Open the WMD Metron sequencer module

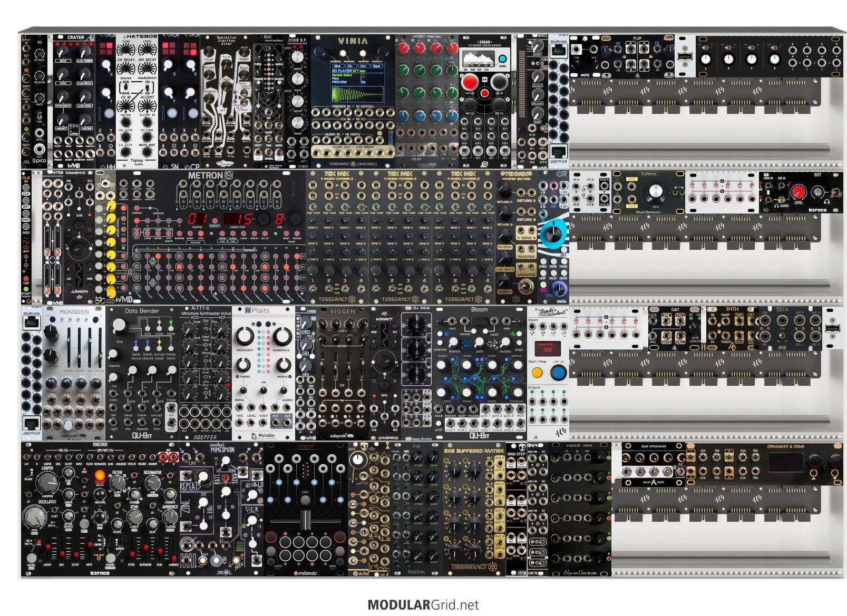[211, 237]
